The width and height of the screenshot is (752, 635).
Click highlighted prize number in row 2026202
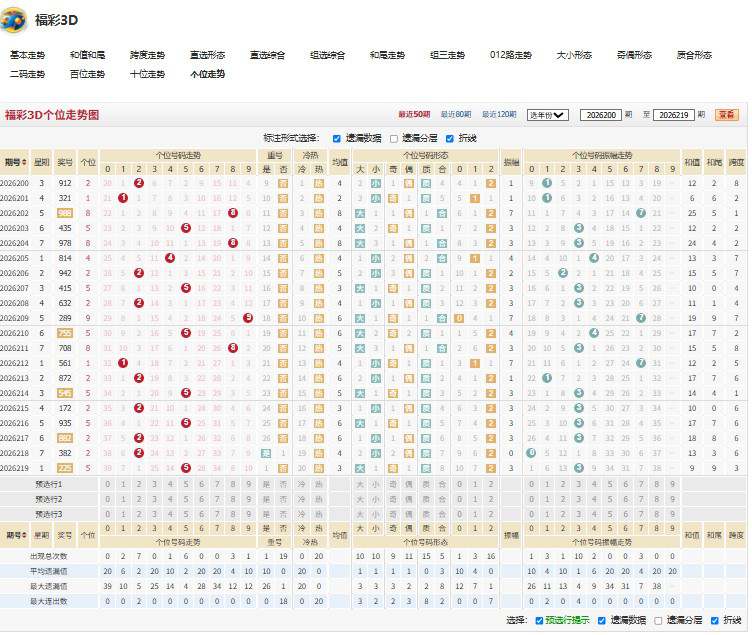pos(65,213)
